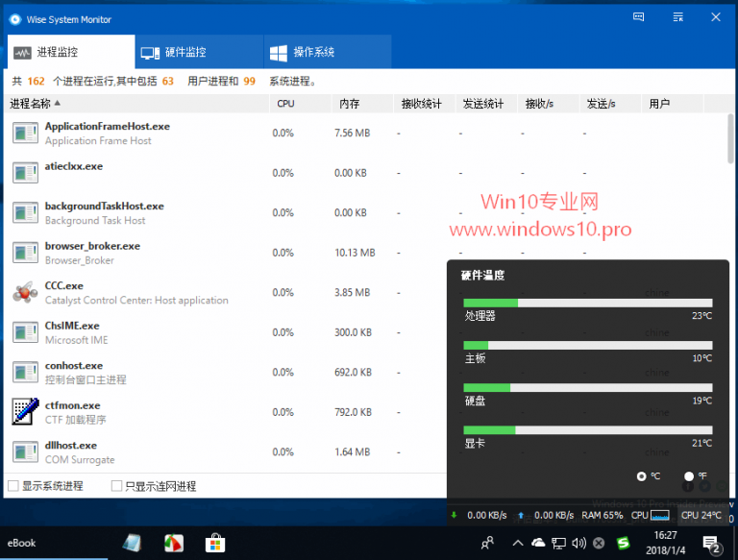Screen dimensions: 738x560
Task: Open the eBook taskbar item
Action: tap(22, 543)
